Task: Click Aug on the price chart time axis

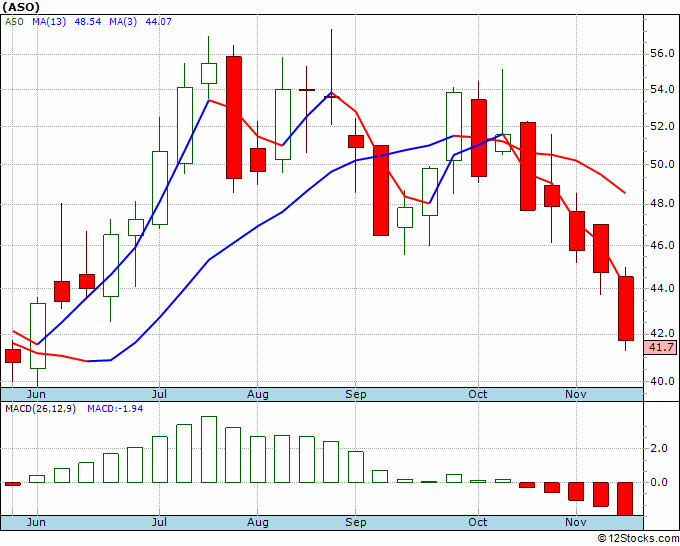Action: click(x=258, y=394)
